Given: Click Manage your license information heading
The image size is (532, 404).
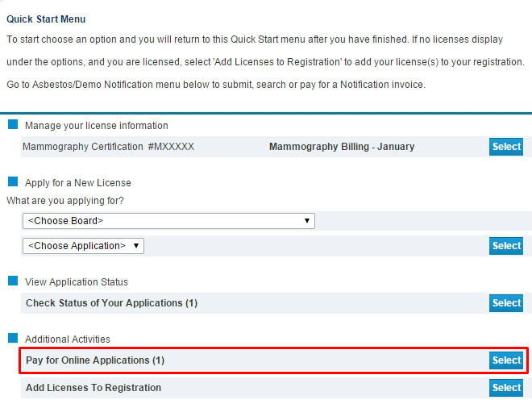Looking at the screenshot, I should pos(97,126).
